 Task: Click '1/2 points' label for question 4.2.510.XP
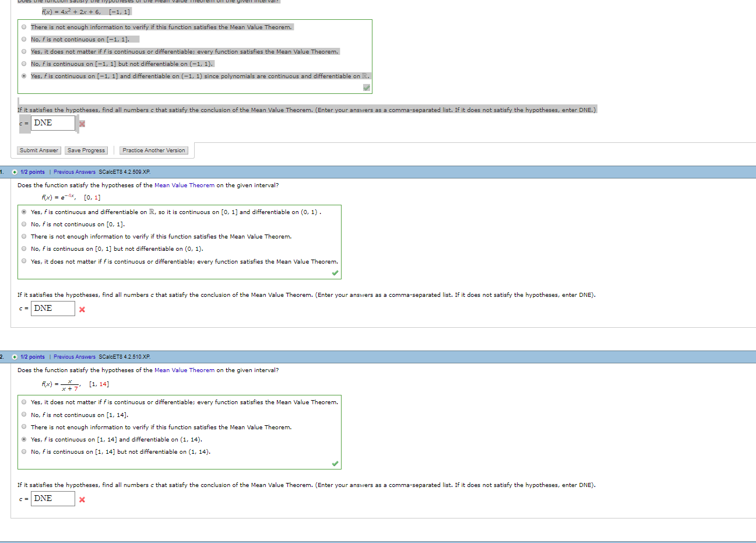(33, 357)
